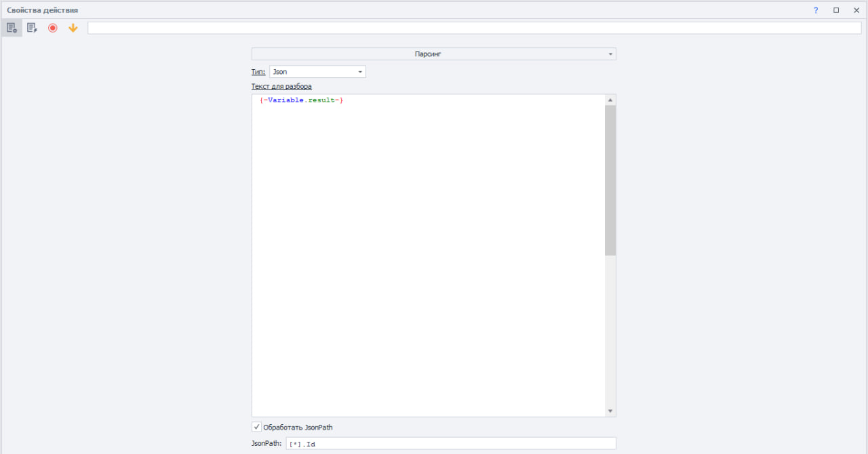Open help with the question mark icon
Viewport: 868px width, 454px height.
[x=816, y=10]
